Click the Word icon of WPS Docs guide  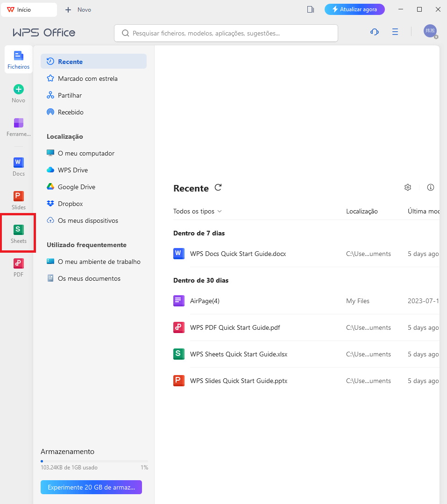[x=179, y=254]
